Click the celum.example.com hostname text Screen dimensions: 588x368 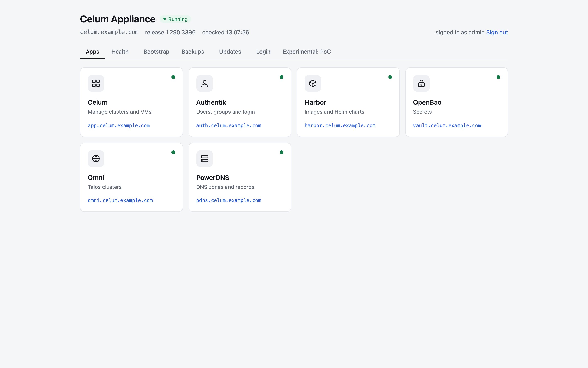(x=109, y=32)
